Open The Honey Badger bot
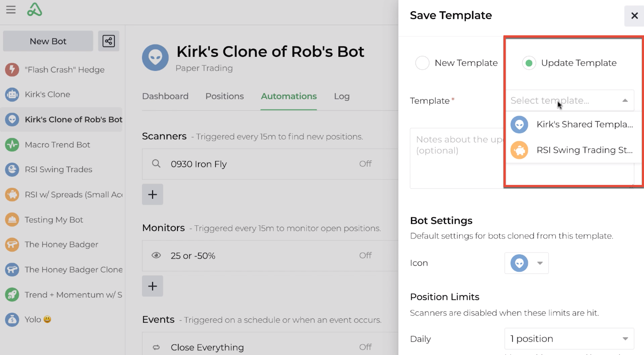 (61, 245)
